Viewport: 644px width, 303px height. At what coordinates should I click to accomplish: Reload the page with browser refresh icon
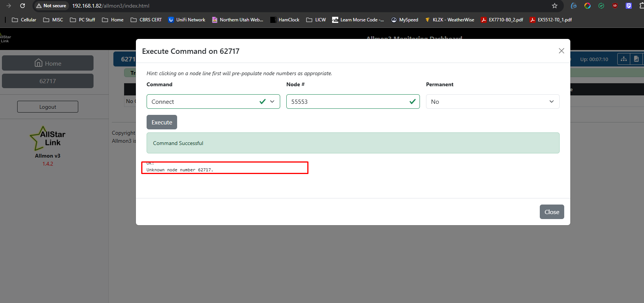coord(23,6)
